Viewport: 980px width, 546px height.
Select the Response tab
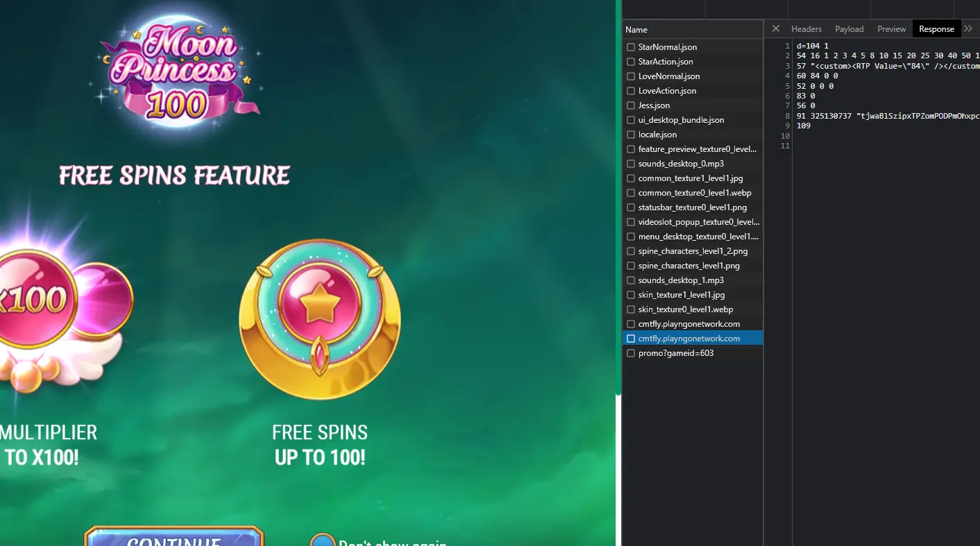click(x=937, y=29)
